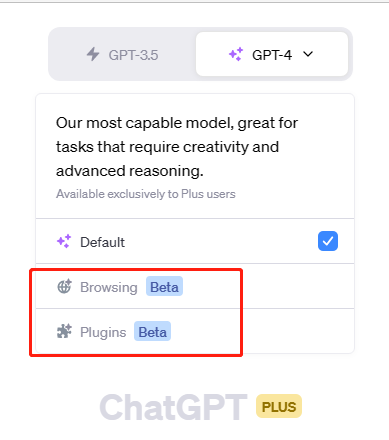Click the GPT-4 label text
The height and width of the screenshot is (440, 389).
tap(272, 55)
